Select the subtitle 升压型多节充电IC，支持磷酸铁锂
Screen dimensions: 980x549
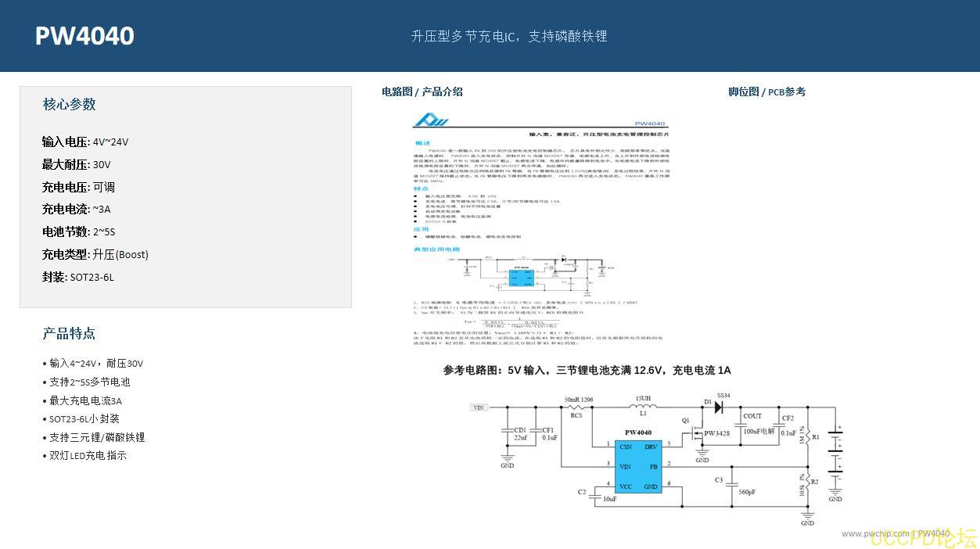coord(509,36)
